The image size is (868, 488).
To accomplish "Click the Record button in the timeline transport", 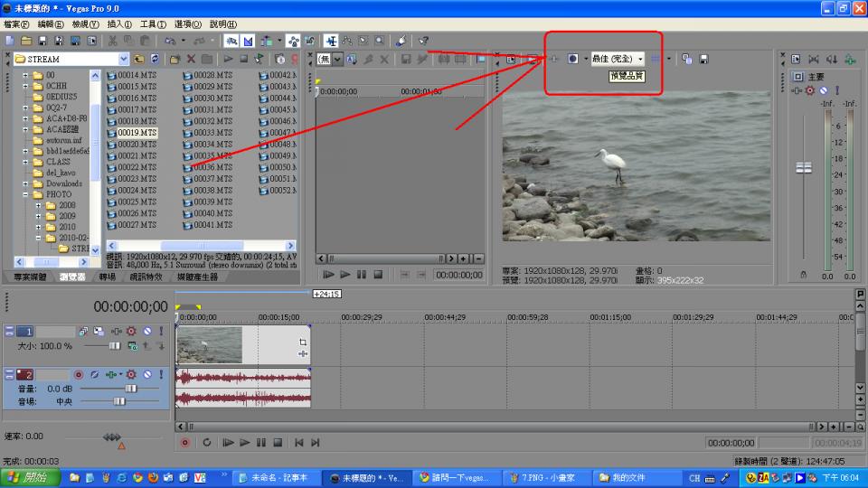I will pos(184,442).
